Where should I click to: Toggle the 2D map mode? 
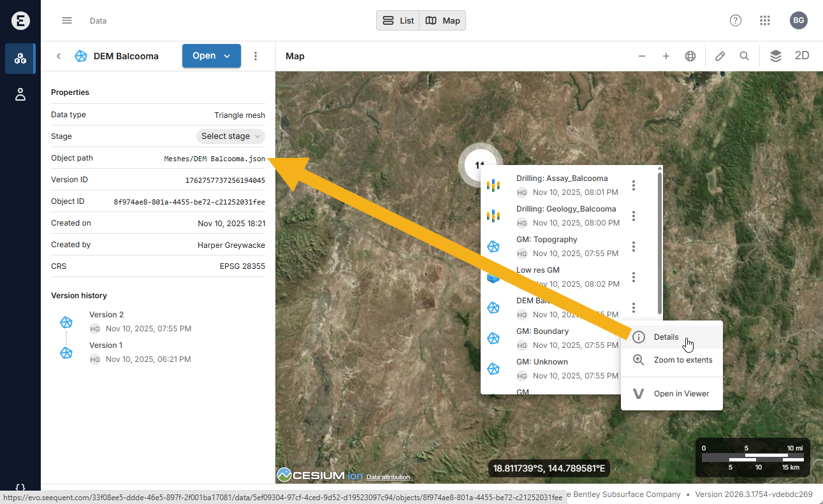tap(802, 56)
